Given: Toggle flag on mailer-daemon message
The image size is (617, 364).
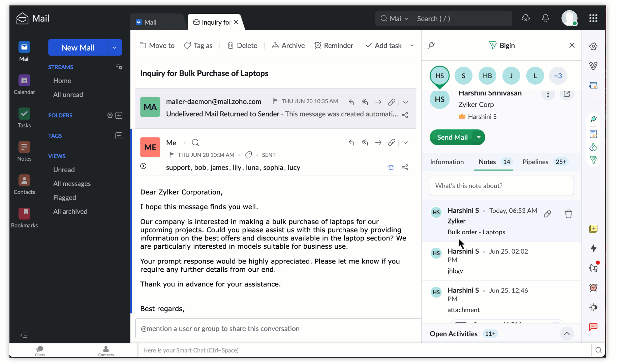Looking at the screenshot, I should [x=275, y=101].
